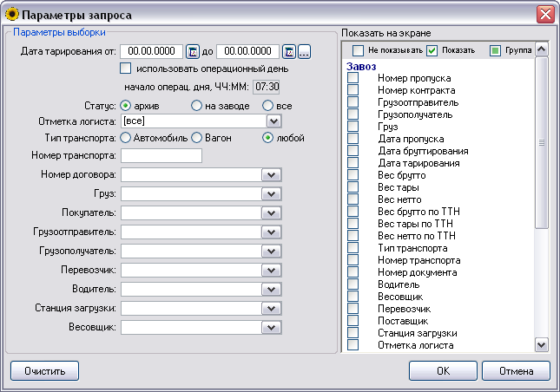Image resolution: width=560 pixels, height=392 pixels.
Task: Click the 'Очистить' button
Action: [44, 371]
